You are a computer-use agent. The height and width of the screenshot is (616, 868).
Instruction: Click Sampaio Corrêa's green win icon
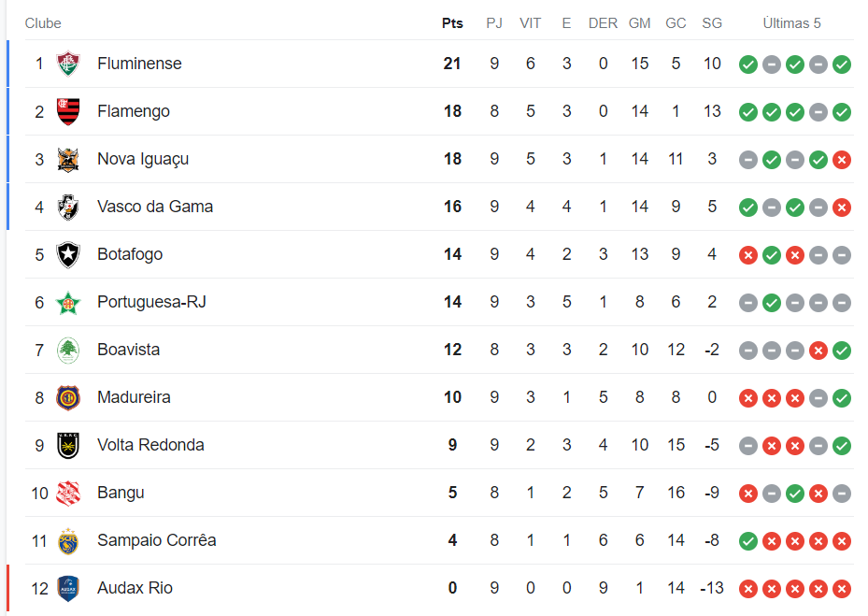pyautogui.click(x=747, y=541)
